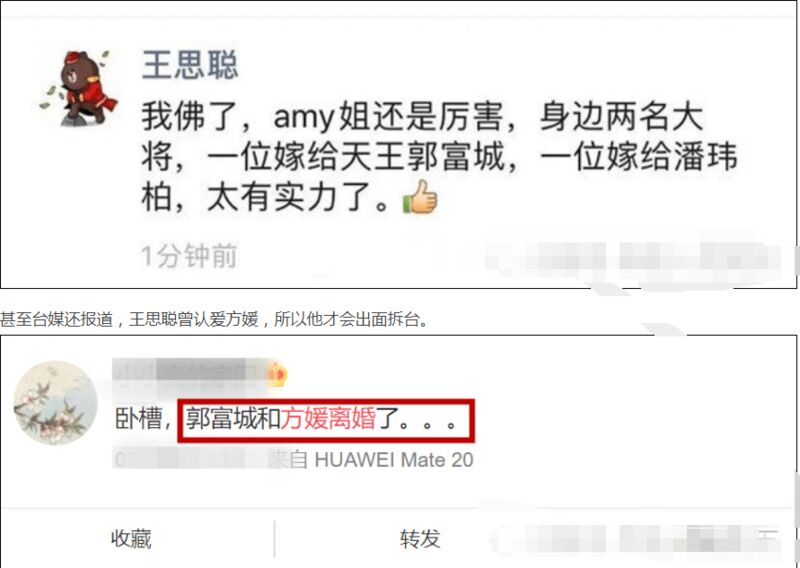This screenshot has width=800, height=568.
Task: Click the caption line mentioning 台媒
Action: (214, 319)
